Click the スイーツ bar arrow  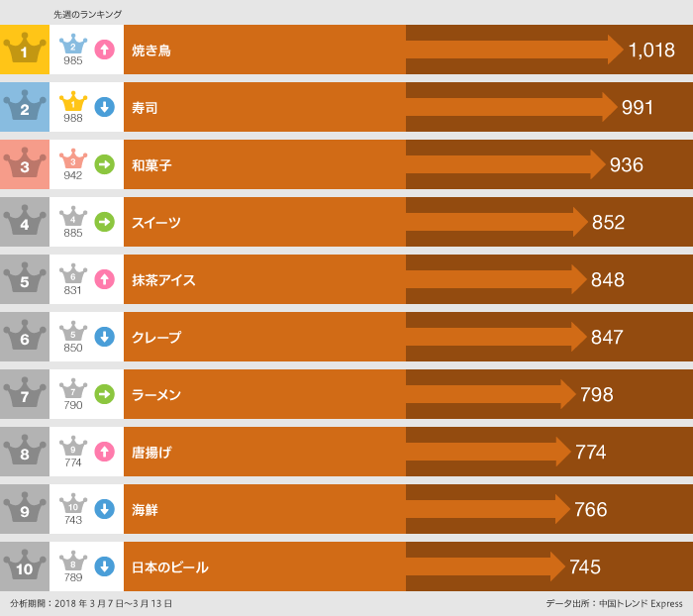click(x=495, y=222)
